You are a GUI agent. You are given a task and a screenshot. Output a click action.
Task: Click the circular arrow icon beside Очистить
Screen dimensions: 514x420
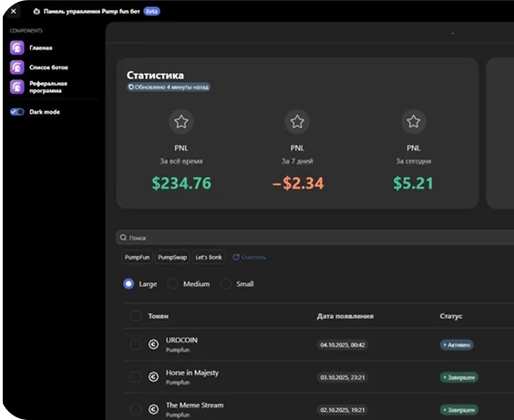click(x=236, y=257)
